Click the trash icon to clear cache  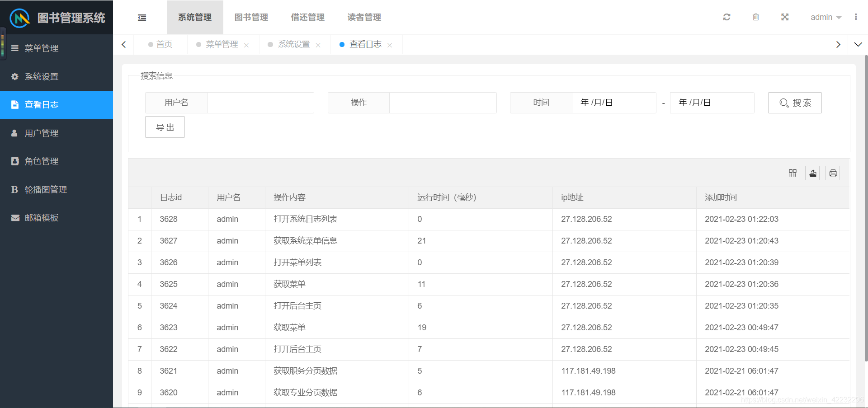point(755,17)
